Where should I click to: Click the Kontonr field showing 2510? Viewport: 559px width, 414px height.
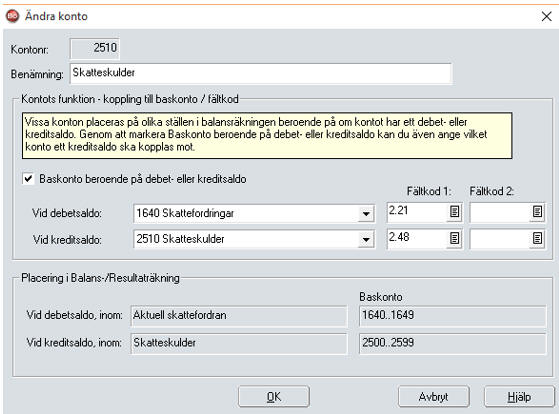[x=94, y=48]
